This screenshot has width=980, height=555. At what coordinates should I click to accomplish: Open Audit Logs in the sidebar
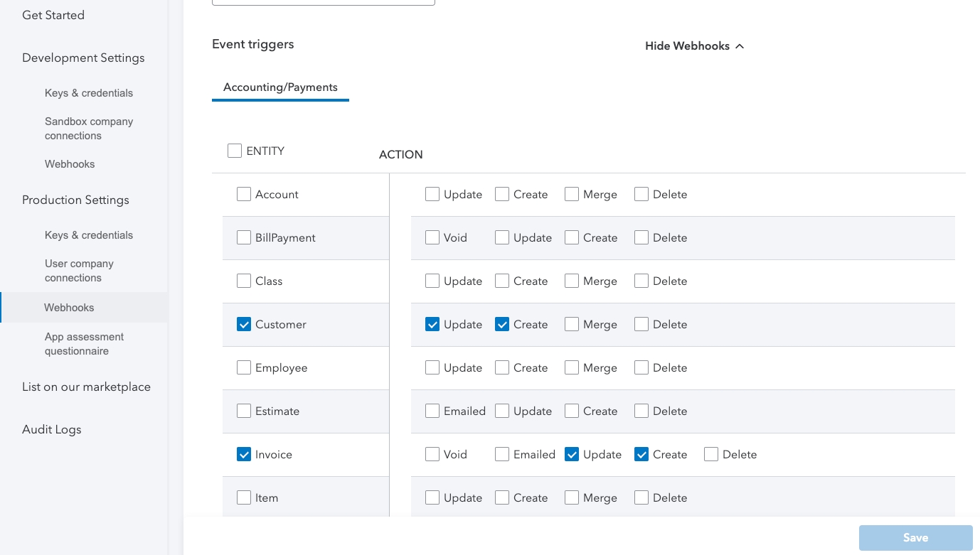[52, 429]
